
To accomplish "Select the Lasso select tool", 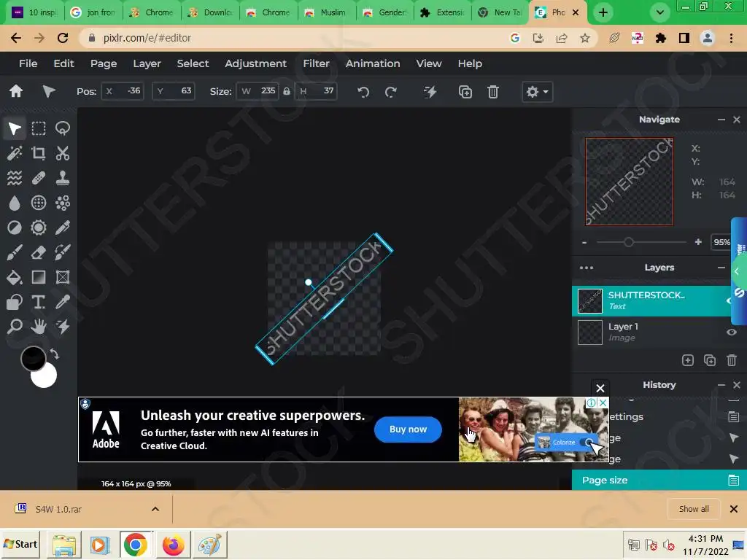I will (63, 128).
